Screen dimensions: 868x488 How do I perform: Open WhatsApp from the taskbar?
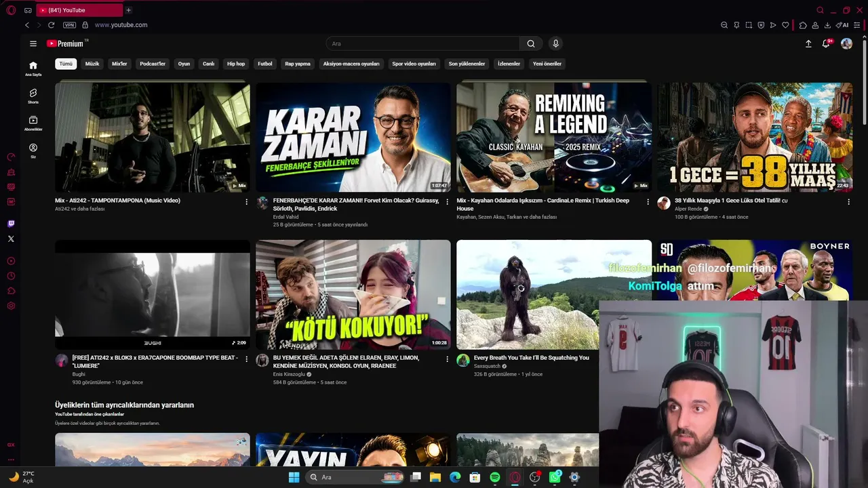tap(555, 477)
